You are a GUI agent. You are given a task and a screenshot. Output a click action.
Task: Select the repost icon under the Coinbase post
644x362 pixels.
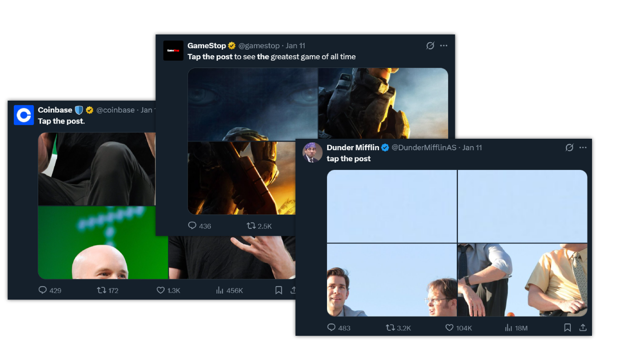pyautogui.click(x=102, y=290)
